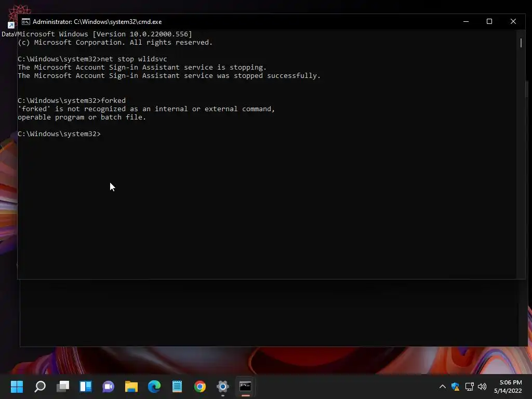Open network status tray icon
532x399 pixels.
(x=469, y=387)
